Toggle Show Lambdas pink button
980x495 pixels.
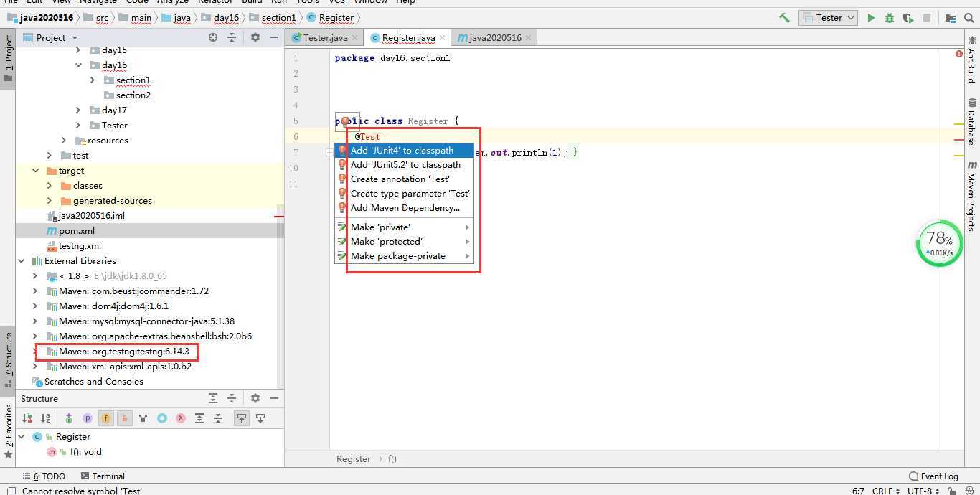(x=181, y=418)
